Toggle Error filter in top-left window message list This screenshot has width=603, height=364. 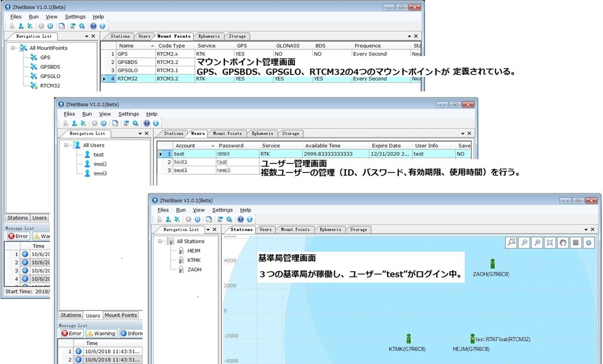pyautogui.click(x=17, y=236)
